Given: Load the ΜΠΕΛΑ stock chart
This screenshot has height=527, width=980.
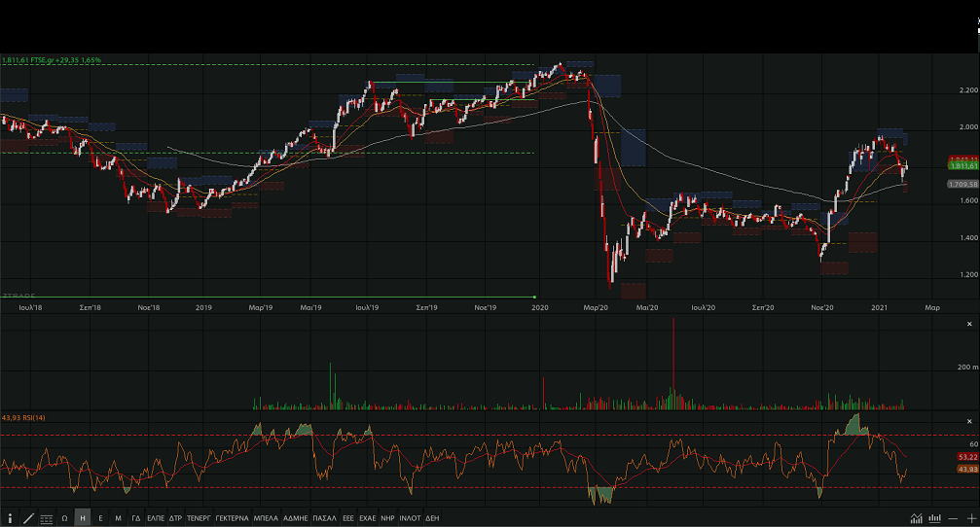Looking at the screenshot, I should click(265, 518).
